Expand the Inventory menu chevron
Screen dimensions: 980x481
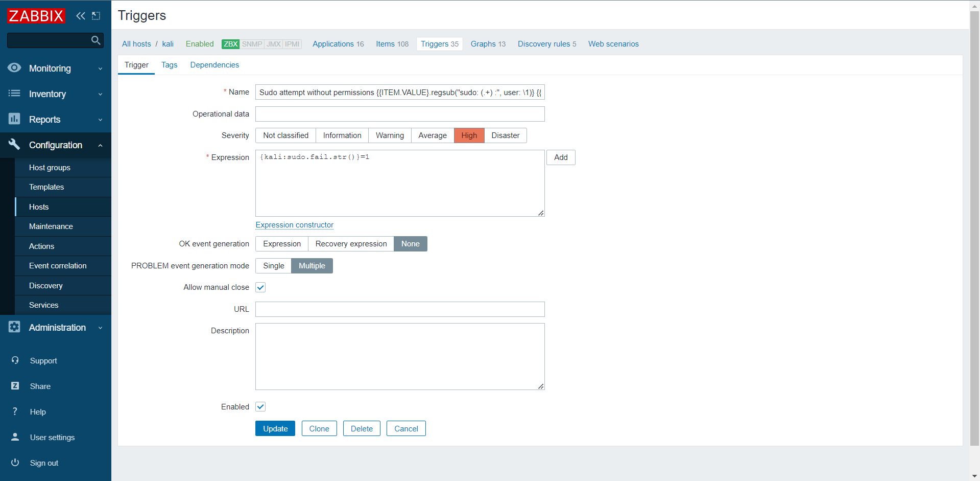point(100,94)
